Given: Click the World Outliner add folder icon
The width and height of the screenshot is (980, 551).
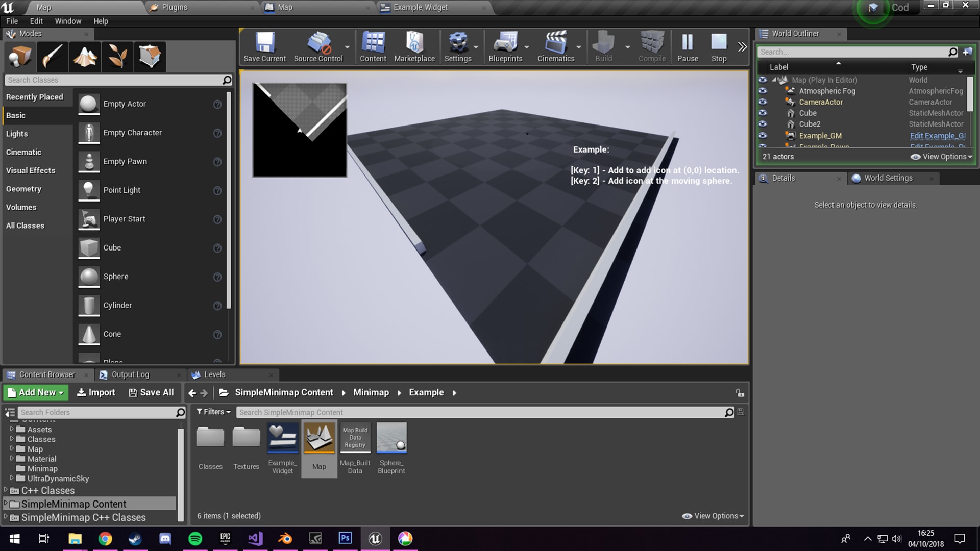Looking at the screenshot, I should tap(967, 52).
